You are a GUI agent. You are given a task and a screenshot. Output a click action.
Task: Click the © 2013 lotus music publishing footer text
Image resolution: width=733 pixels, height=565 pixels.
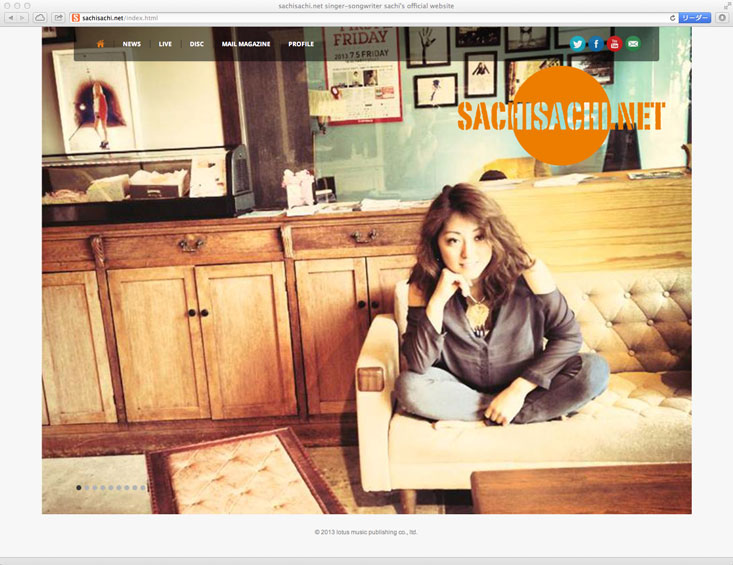tap(366, 532)
